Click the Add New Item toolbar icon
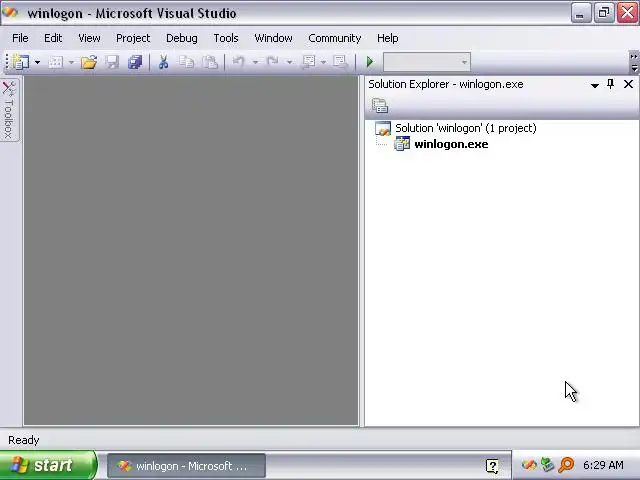This screenshot has height=480, width=640. pos(56,62)
